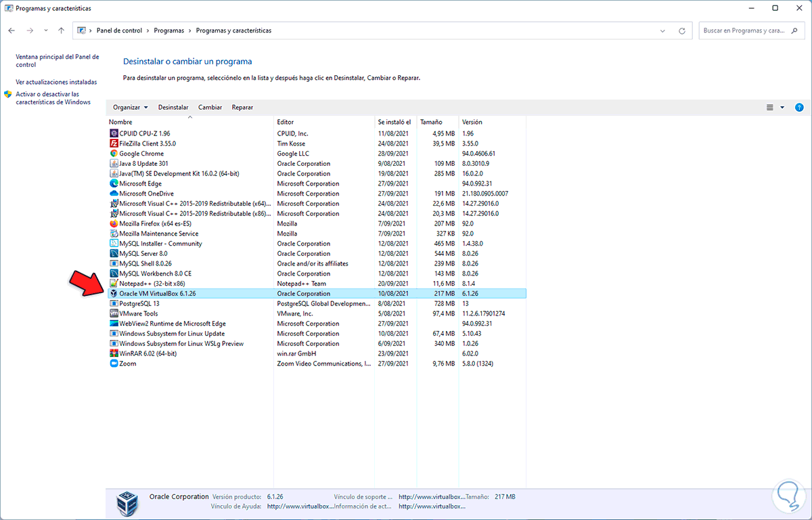This screenshot has height=520, width=812.
Task: Click the Zoom Video Communications editor cell
Action: point(324,364)
